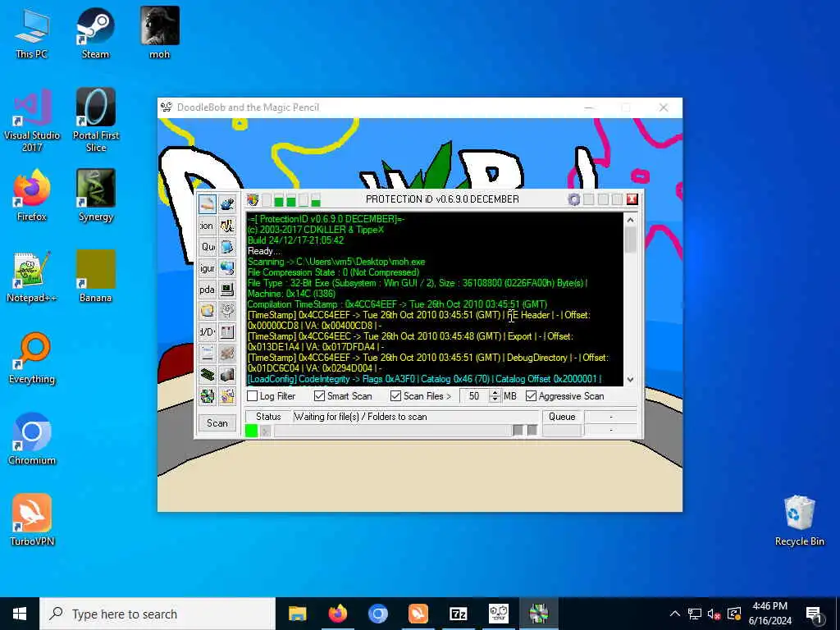
Task: Click the log scrollbar up arrow
Action: coord(631,220)
